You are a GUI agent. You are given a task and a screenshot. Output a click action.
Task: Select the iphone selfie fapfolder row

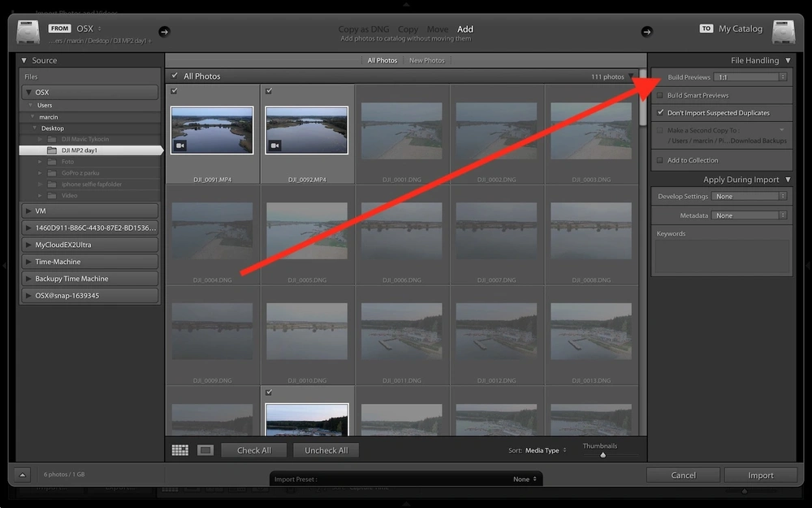[89, 184]
